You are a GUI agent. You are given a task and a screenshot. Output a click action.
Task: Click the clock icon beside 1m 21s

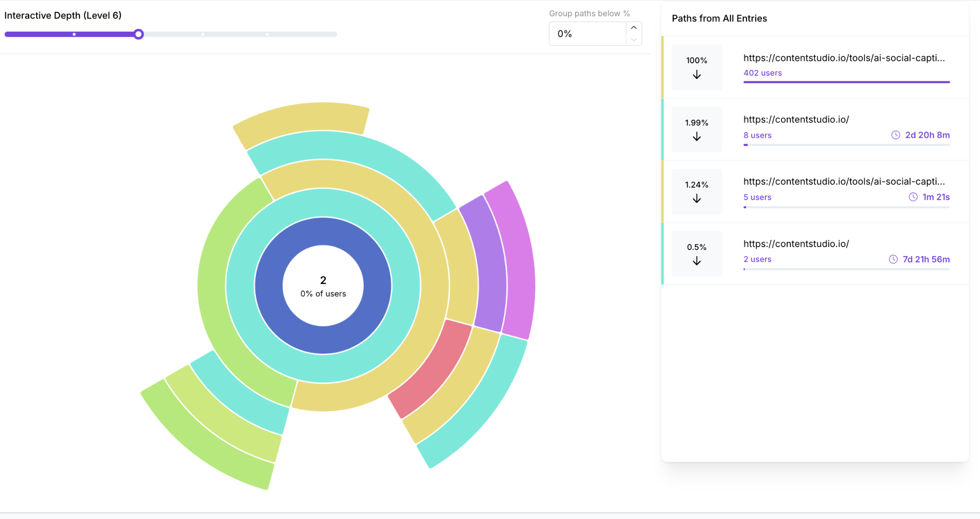pos(913,197)
